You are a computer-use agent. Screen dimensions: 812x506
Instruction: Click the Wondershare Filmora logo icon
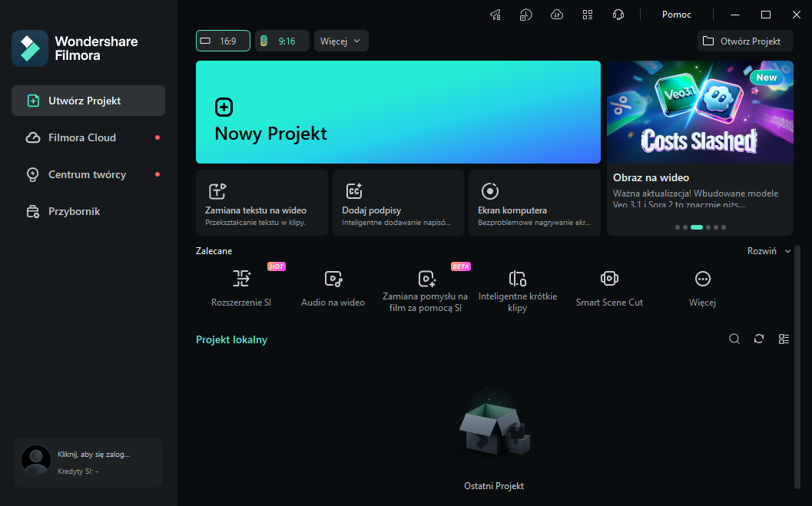click(30, 48)
